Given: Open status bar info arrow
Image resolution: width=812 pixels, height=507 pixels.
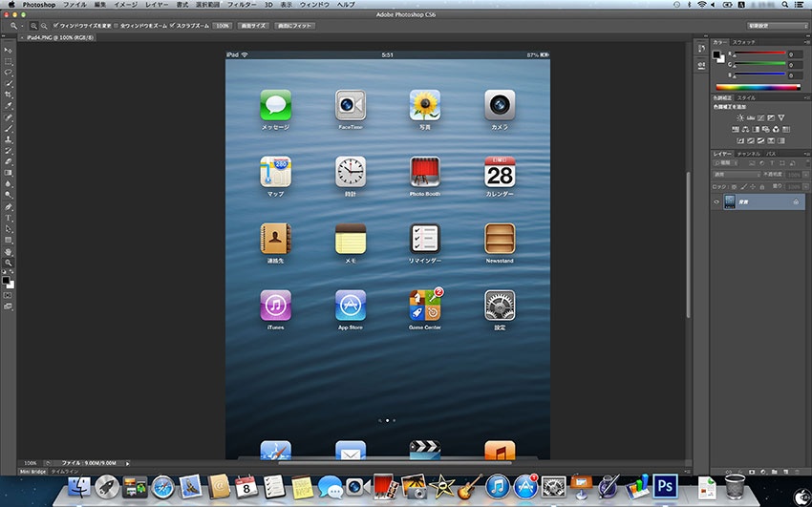Looking at the screenshot, I should 127,463.
